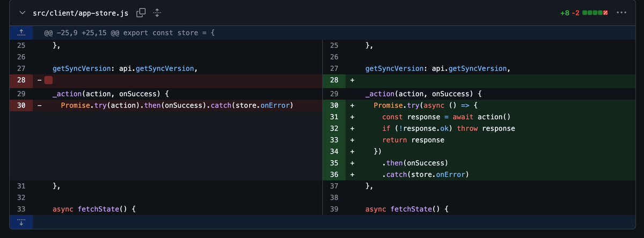Image resolution: width=644 pixels, height=238 pixels.
Task: Expand hidden lines above line 25
Action: pos(21,33)
